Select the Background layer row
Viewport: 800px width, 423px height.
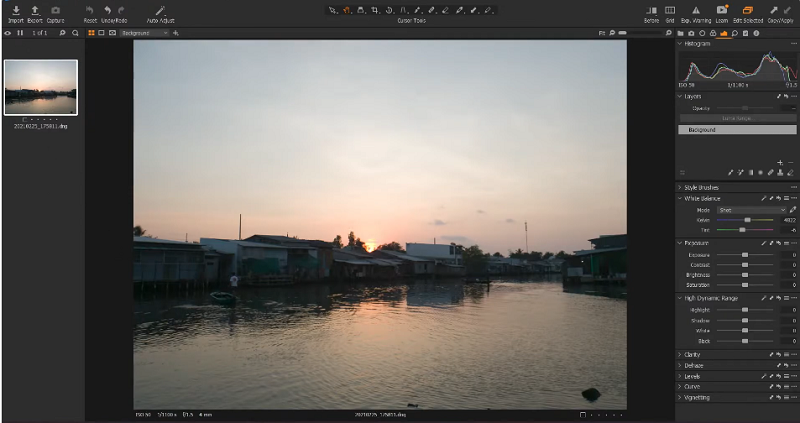pos(737,130)
